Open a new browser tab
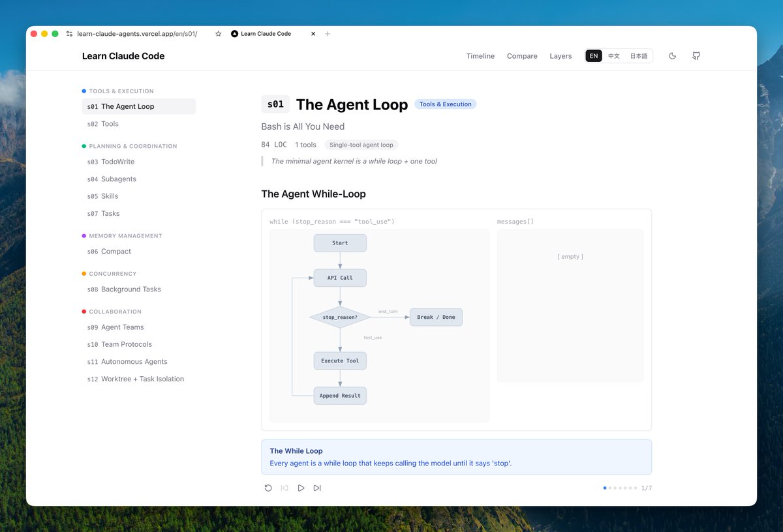Screen dimensions: 783x532 click(x=328, y=34)
